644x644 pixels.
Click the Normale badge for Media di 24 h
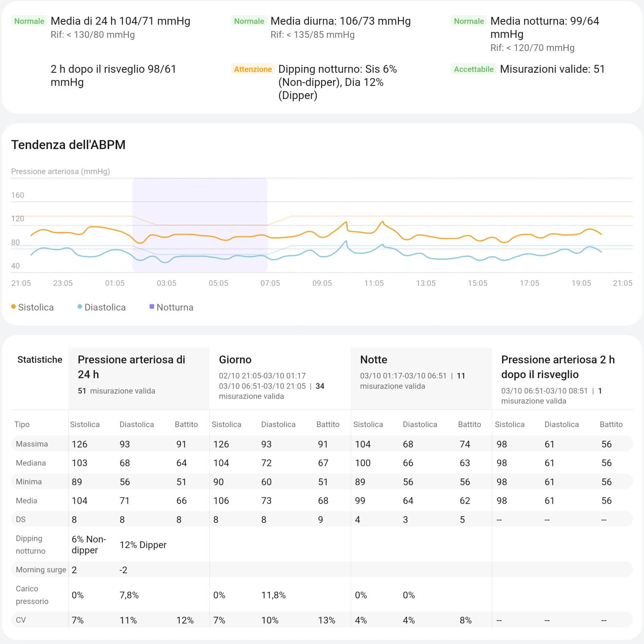(29, 21)
